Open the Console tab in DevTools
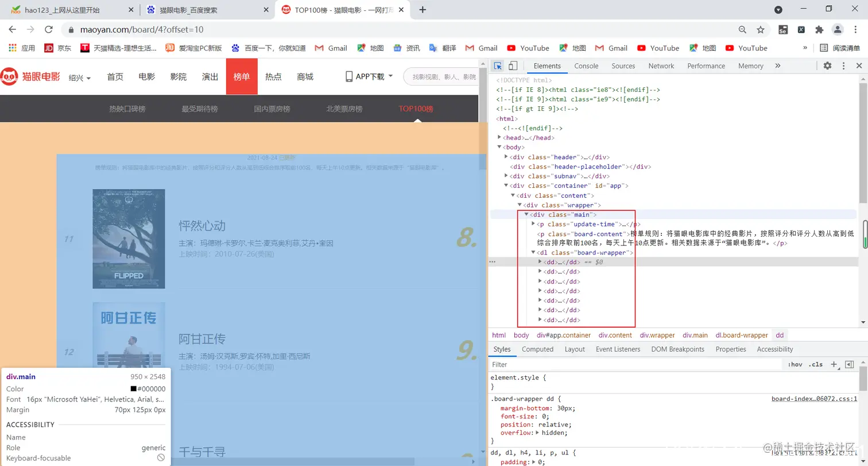This screenshot has height=466, width=868. tap(586, 66)
